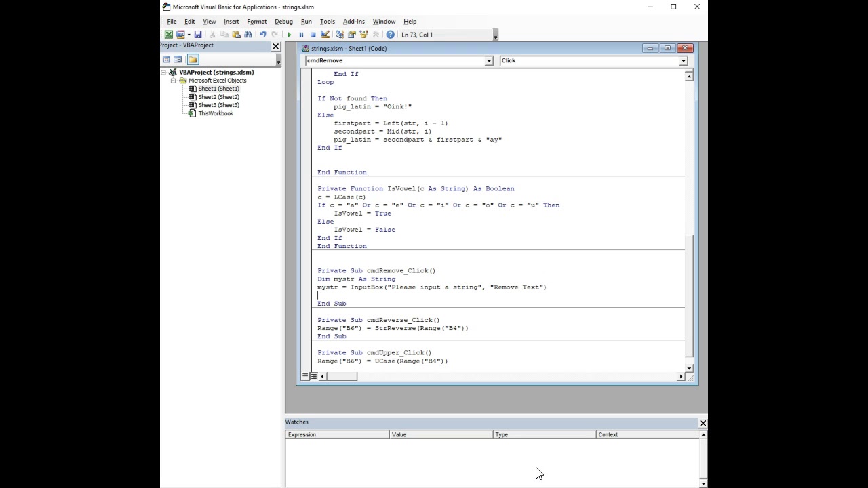
Task: Click the code window horizontal scrollbar thumb
Action: (343, 376)
